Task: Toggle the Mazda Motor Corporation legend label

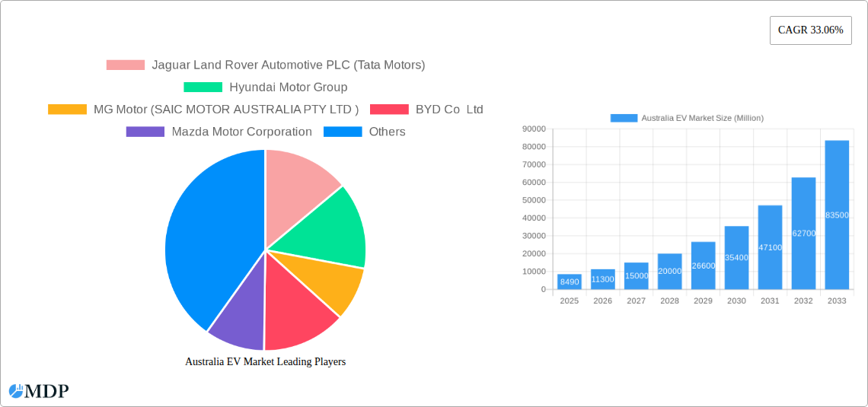Action: (242, 132)
